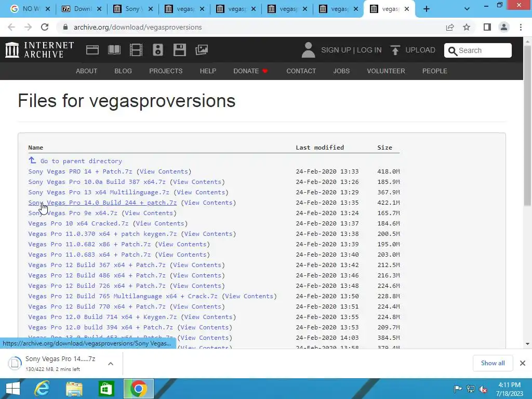Download Sony Vegas Pro 13 x64 Multilinguage.7z
The height and width of the screenshot is (399, 532).
pyautogui.click(x=99, y=192)
